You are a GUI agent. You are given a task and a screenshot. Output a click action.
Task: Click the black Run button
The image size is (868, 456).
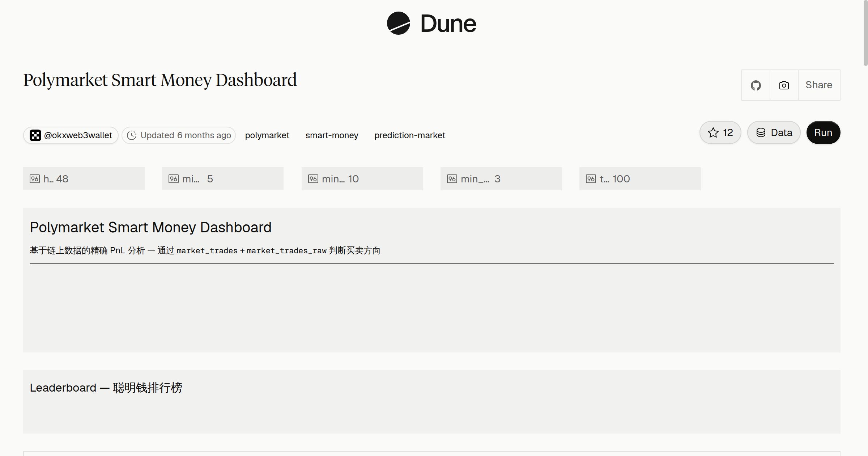pyautogui.click(x=823, y=132)
